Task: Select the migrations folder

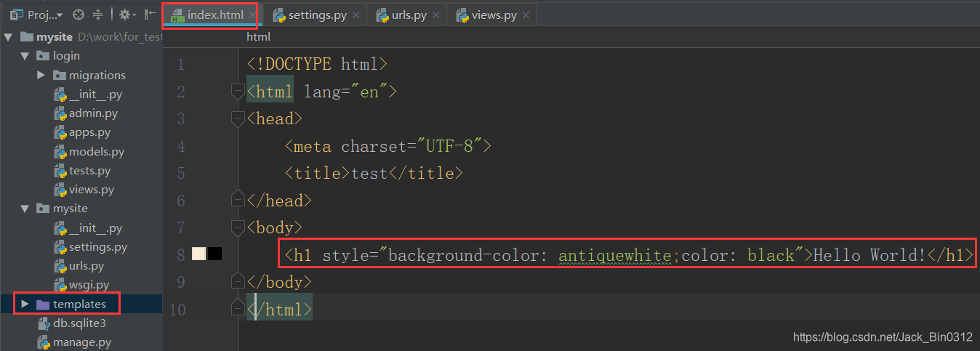Action: [97, 75]
